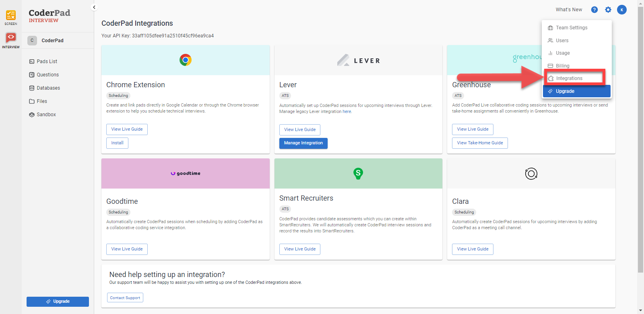Open the Screen product icon
Image resolution: width=644 pixels, height=314 pixels.
click(11, 16)
